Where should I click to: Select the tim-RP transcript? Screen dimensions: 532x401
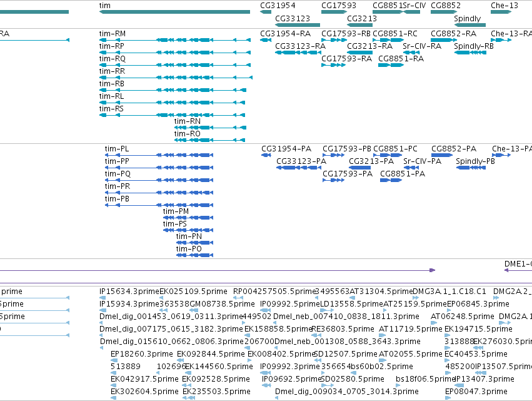click(175, 53)
